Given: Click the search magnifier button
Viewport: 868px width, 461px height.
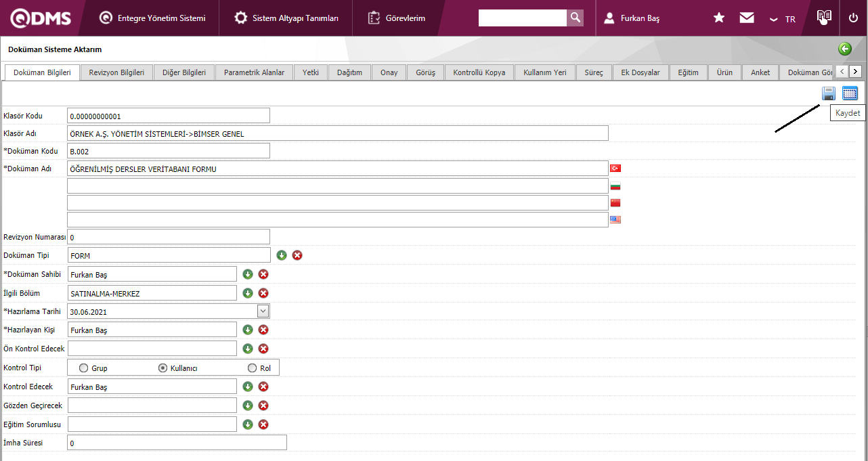Looking at the screenshot, I should click(x=575, y=18).
